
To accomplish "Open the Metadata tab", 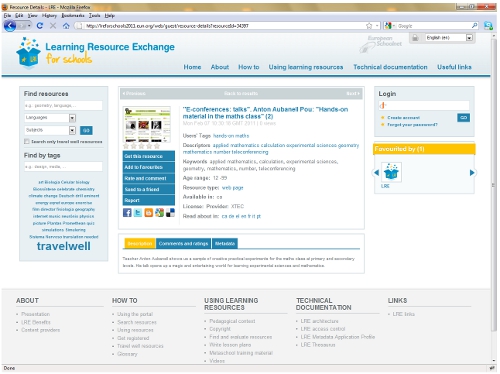I will [225, 244].
